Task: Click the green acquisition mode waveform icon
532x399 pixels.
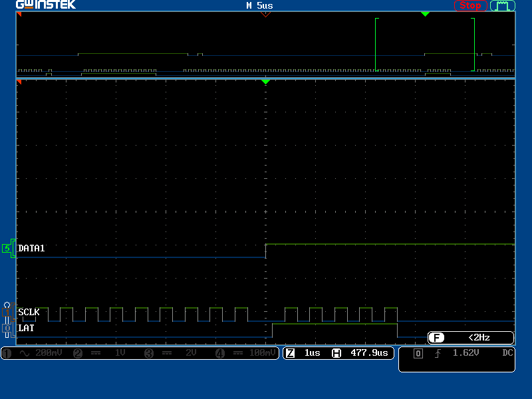Action: pyautogui.click(x=503, y=6)
